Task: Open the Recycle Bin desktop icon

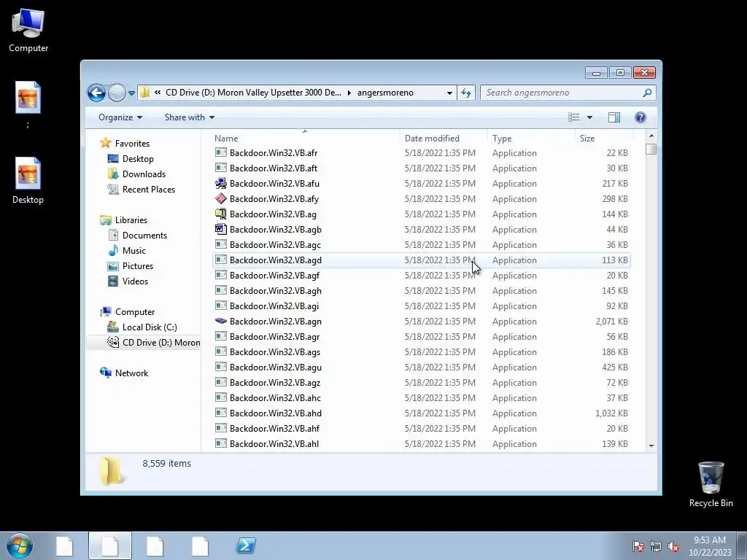Action: tap(711, 484)
